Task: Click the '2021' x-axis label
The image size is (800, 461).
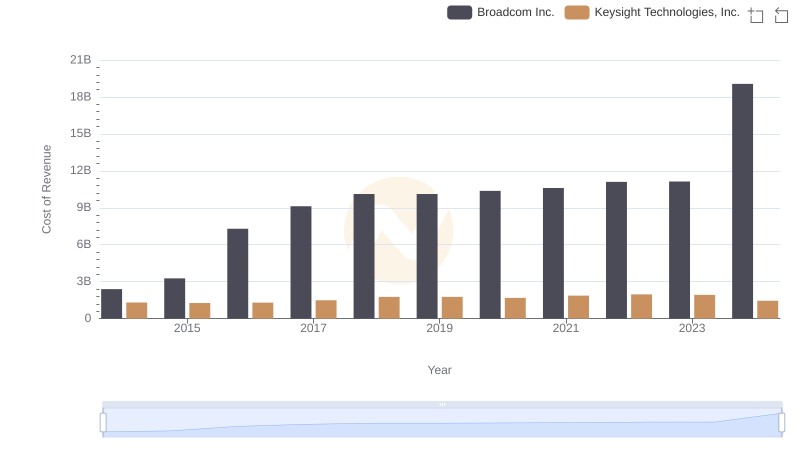Action: (x=566, y=328)
